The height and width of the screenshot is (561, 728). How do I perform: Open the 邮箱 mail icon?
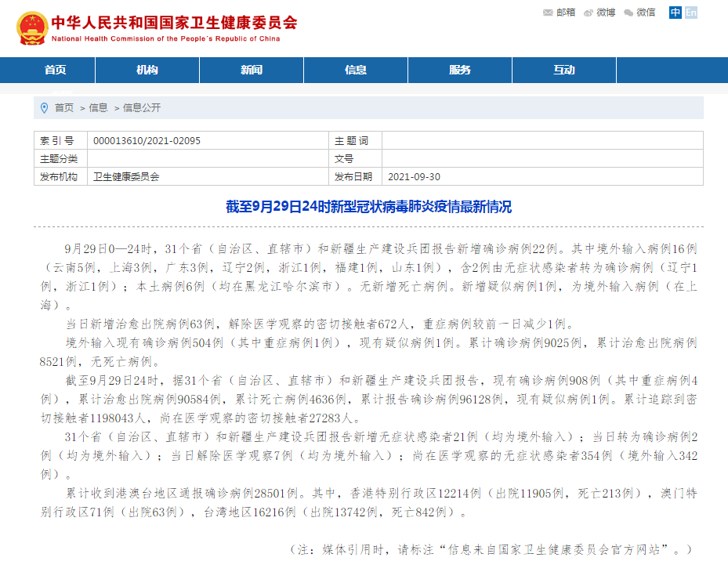click(x=548, y=13)
